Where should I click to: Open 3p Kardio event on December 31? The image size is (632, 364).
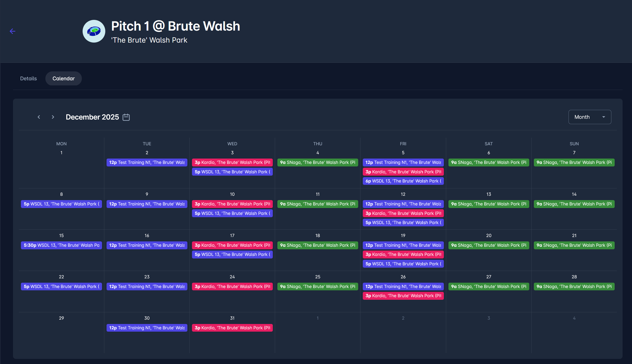232,328
